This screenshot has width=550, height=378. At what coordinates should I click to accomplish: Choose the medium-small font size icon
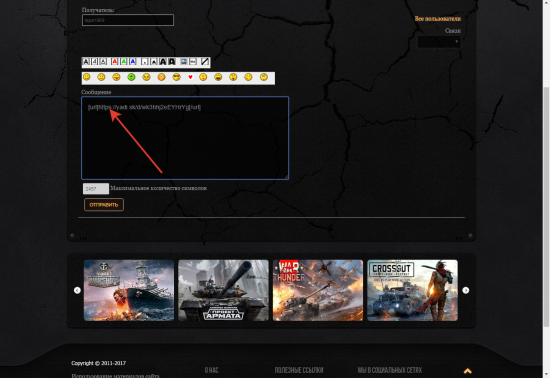click(154, 62)
